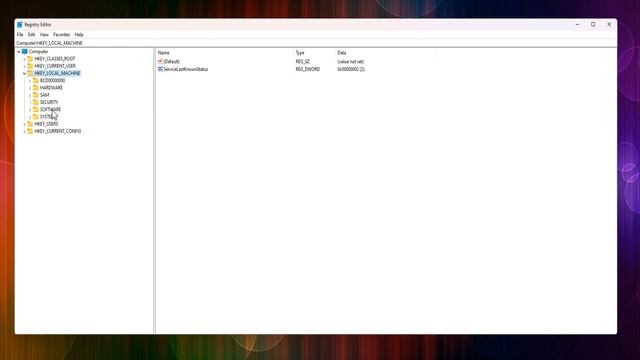640x360 pixels.
Task: Open the File menu
Action: coord(20,35)
